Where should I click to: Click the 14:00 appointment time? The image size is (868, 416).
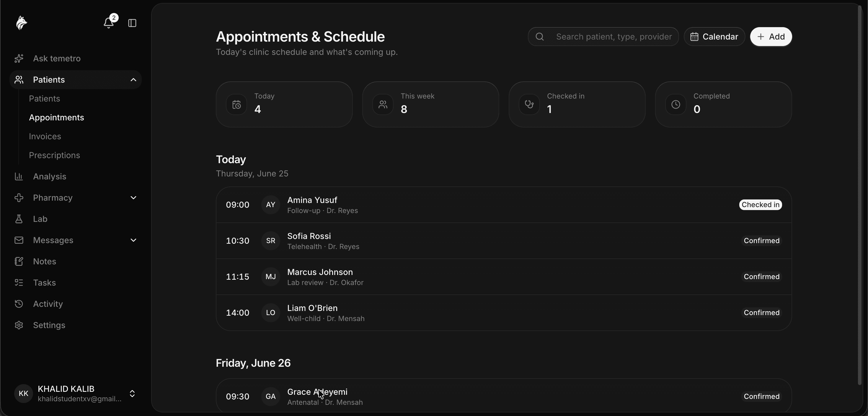pos(238,312)
